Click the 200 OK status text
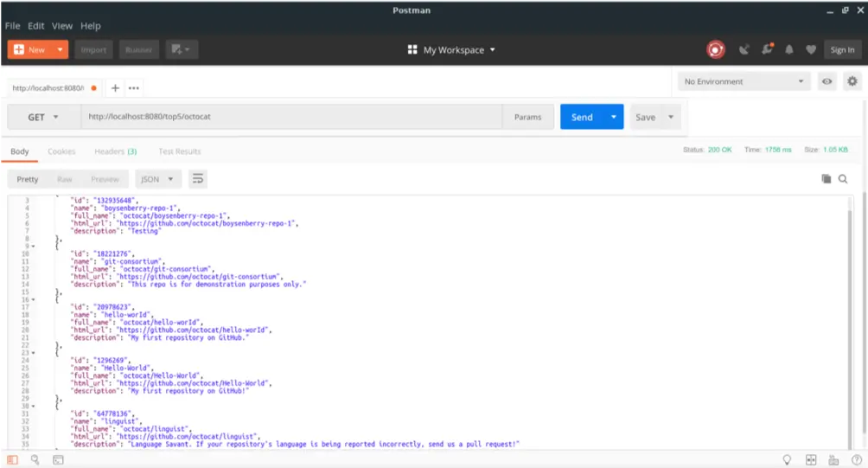The image size is (868, 468). coord(719,150)
